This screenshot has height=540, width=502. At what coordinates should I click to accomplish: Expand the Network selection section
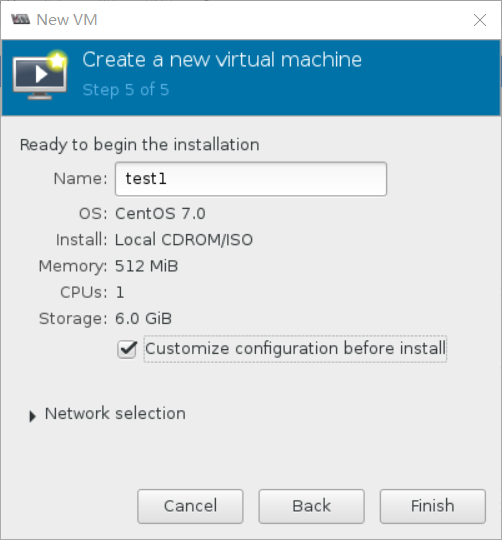point(32,416)
